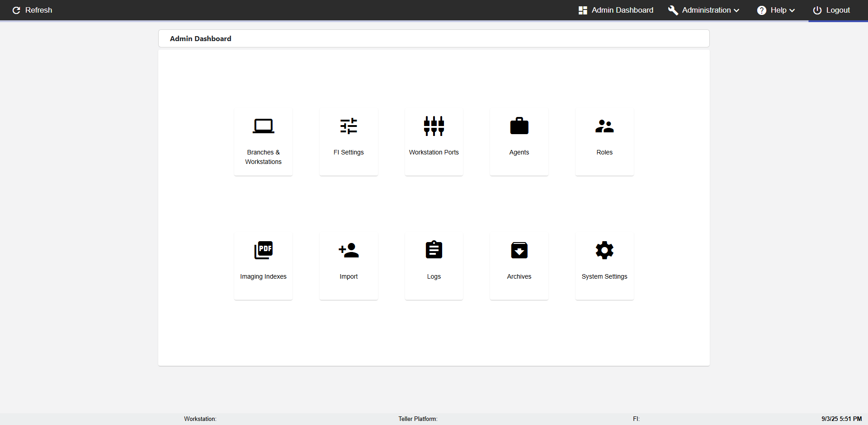The height and width of the screenshot is (425, 868).
Task: Click the Logout text in the top bar
Action: (838, 10)
